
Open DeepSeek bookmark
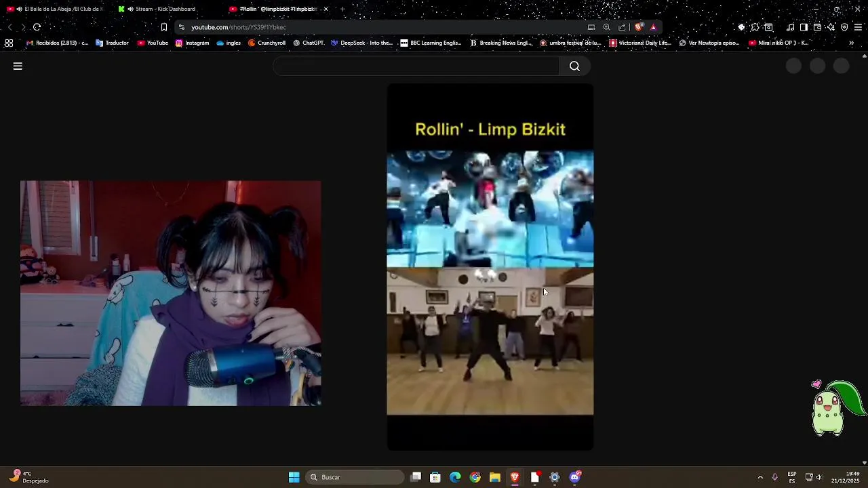[361, 43]
